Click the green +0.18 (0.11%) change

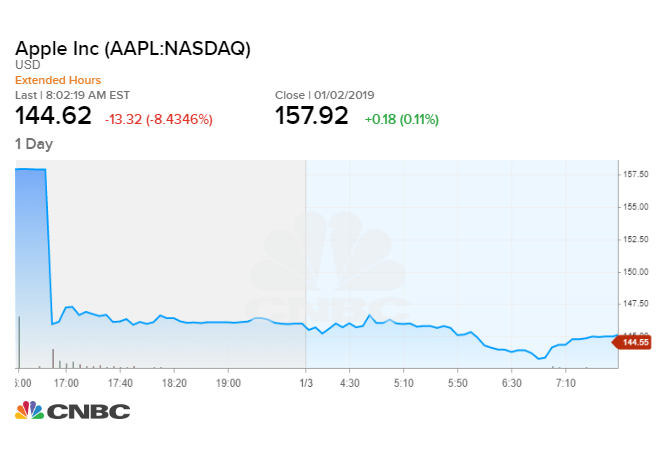tap(400, 119)
